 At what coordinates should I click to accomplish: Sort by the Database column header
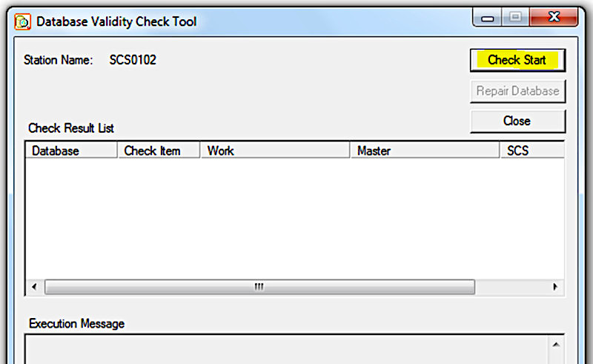(71, 150)
